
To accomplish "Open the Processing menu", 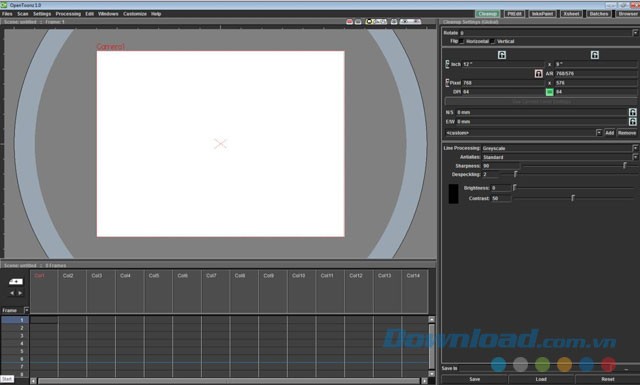I will click(x=68, y=14).
